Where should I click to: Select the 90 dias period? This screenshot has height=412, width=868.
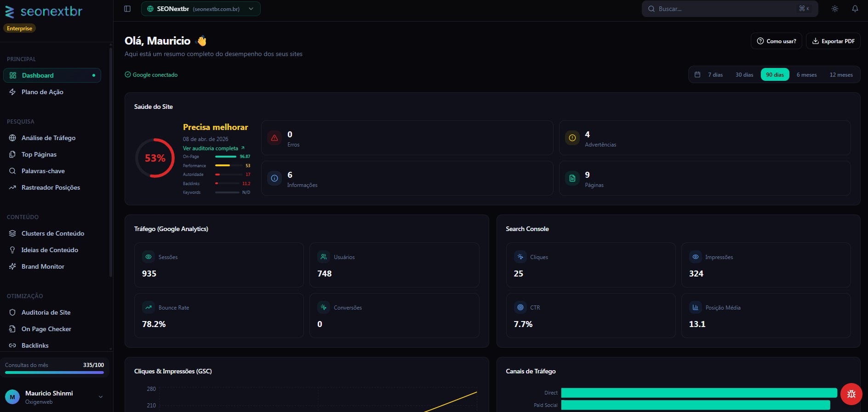coord(775,75)
